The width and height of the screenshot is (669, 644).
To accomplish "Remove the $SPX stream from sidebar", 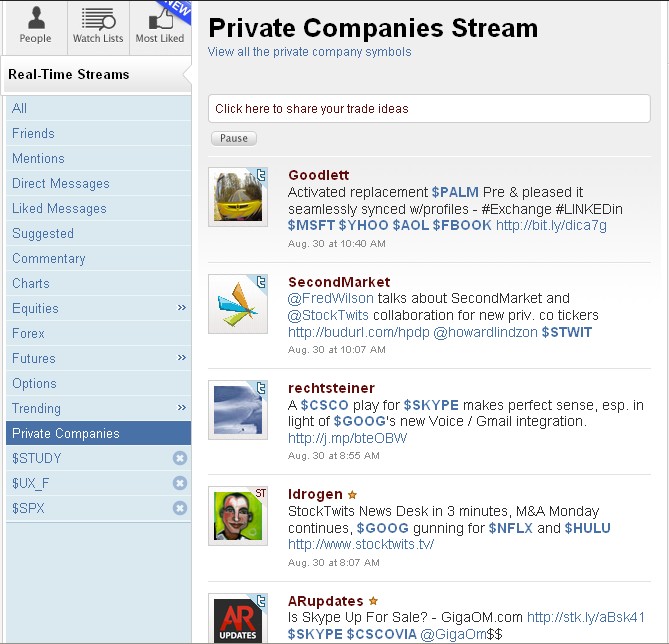I will pyautogui.click(x=180, y=508).
